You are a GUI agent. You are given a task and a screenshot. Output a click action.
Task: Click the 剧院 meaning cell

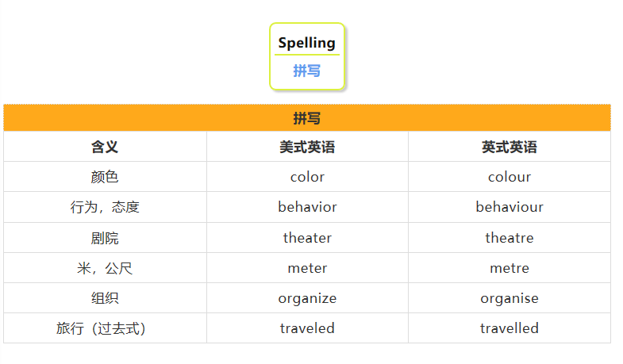pos(105,238)
